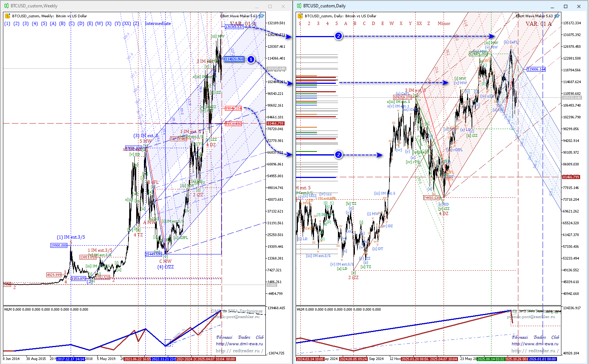Click the 2025.08.14 green date marker on timeline
This screenshot has height=364, width=589.
491,359
